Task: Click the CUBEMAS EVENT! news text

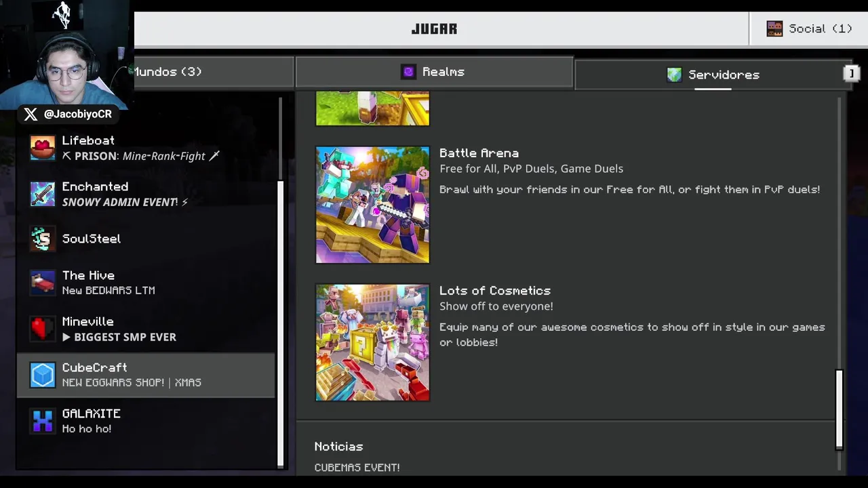Action: (357, 468)
